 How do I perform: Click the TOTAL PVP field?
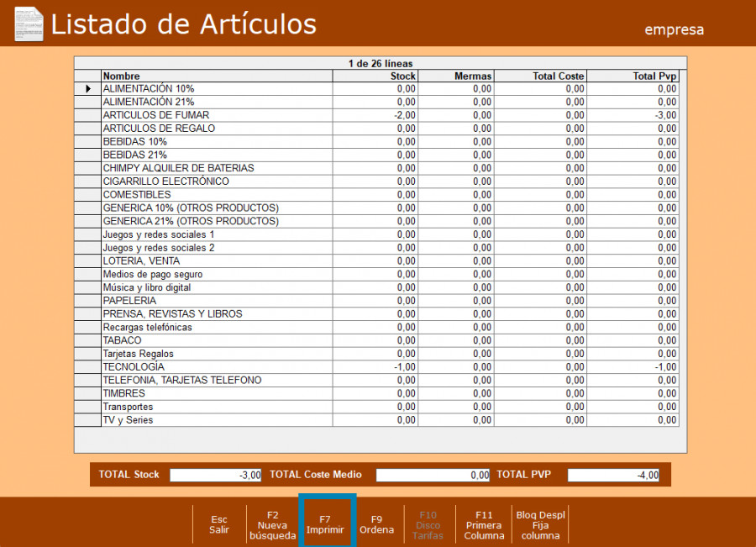click(x=613, y=475)
